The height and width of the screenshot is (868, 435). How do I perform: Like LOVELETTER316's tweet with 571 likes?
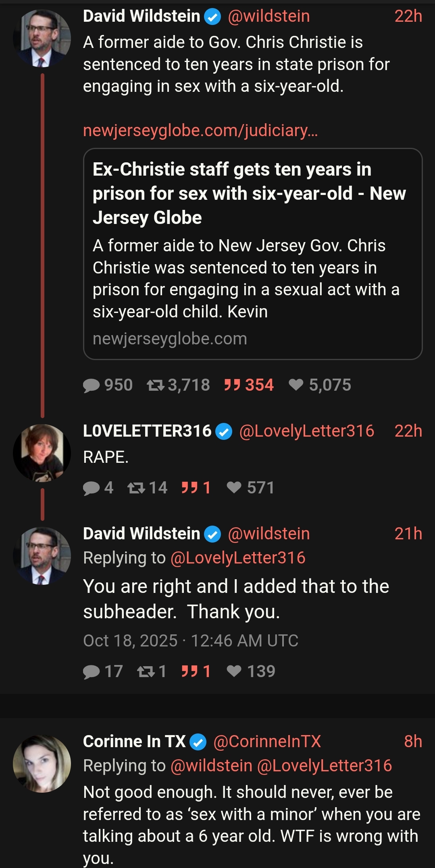pos(250,488)
